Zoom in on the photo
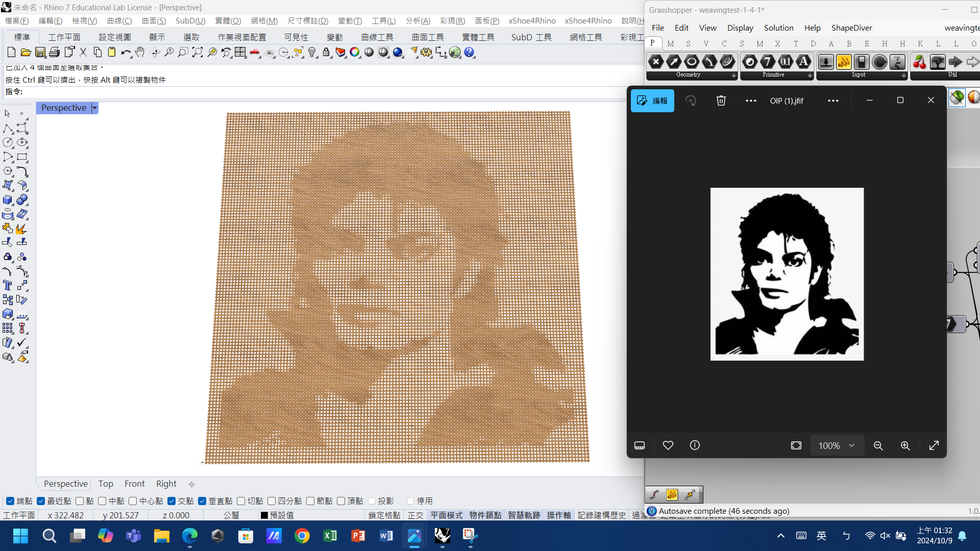The image size is (980, 551). pos(905,445)
